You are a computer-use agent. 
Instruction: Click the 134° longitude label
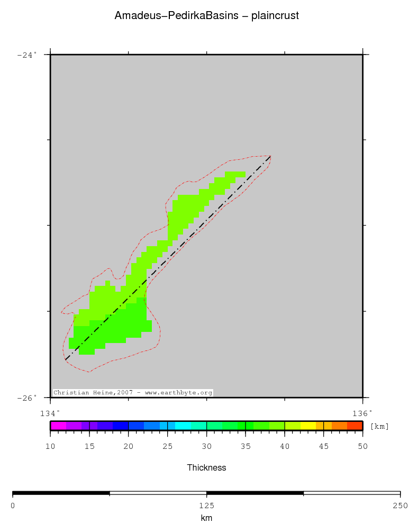tap(51, 412)
